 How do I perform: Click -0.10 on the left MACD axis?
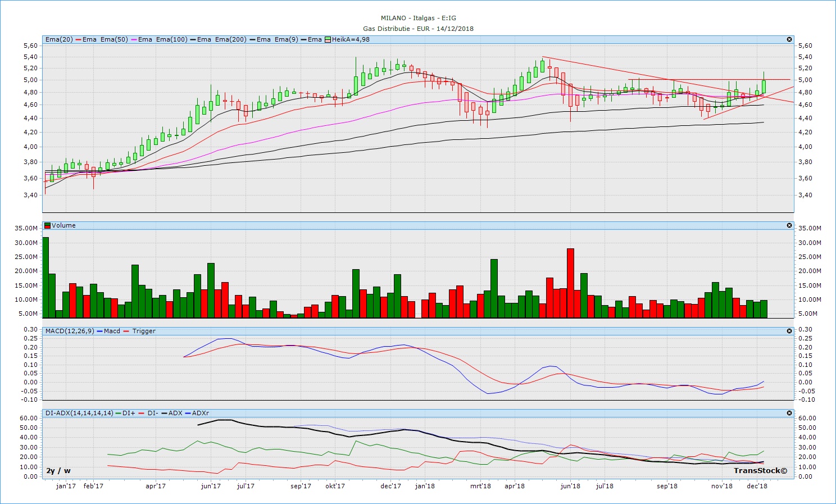click(29, 400)
